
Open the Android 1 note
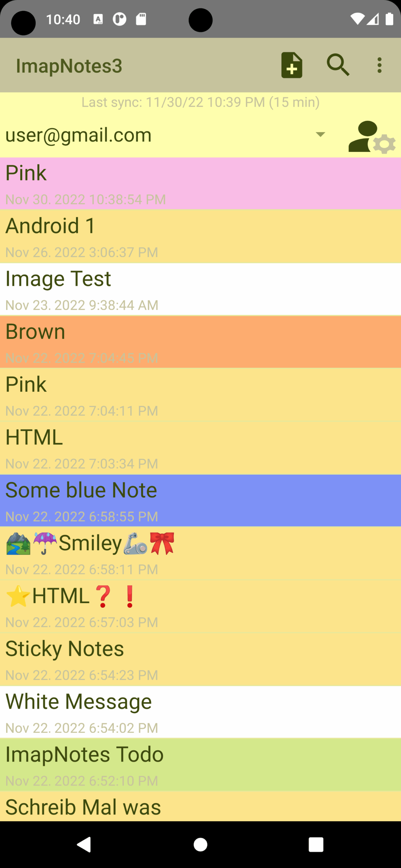click(200, 236)
